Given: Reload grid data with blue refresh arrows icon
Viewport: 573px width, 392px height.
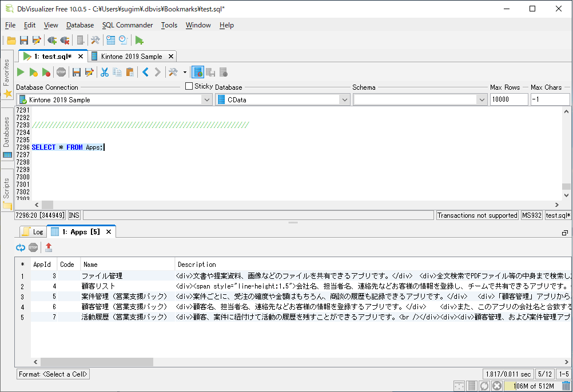Looking at the screenshot, I should [21, 247].
